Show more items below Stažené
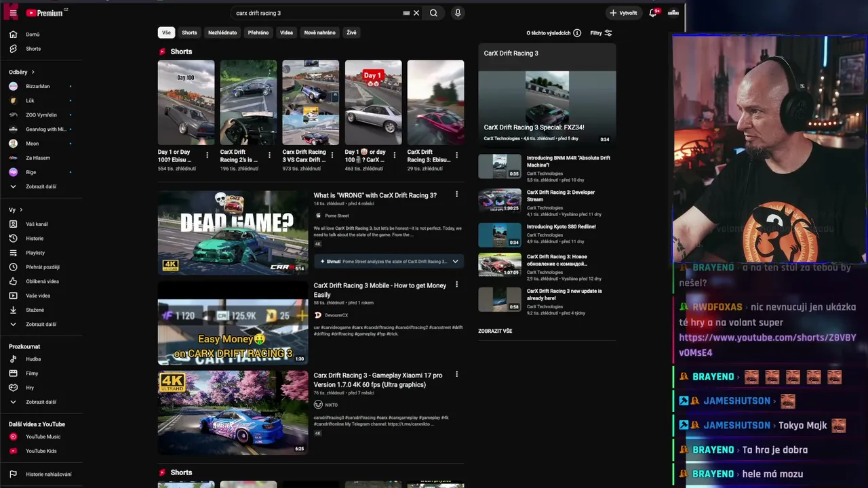Screen dimensions: 868x488 [41, 324]
